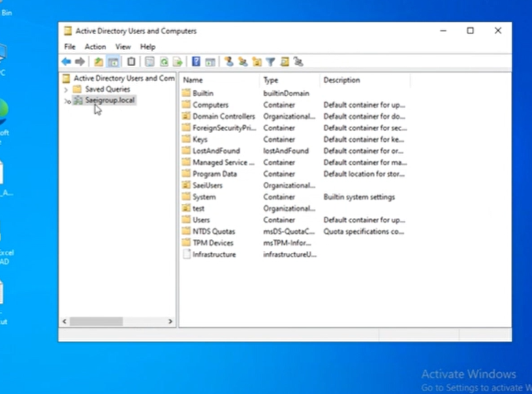Screen dimensions: 532x394
Task: Click 'Default location for stor...' description
Action: click(364, 174)
